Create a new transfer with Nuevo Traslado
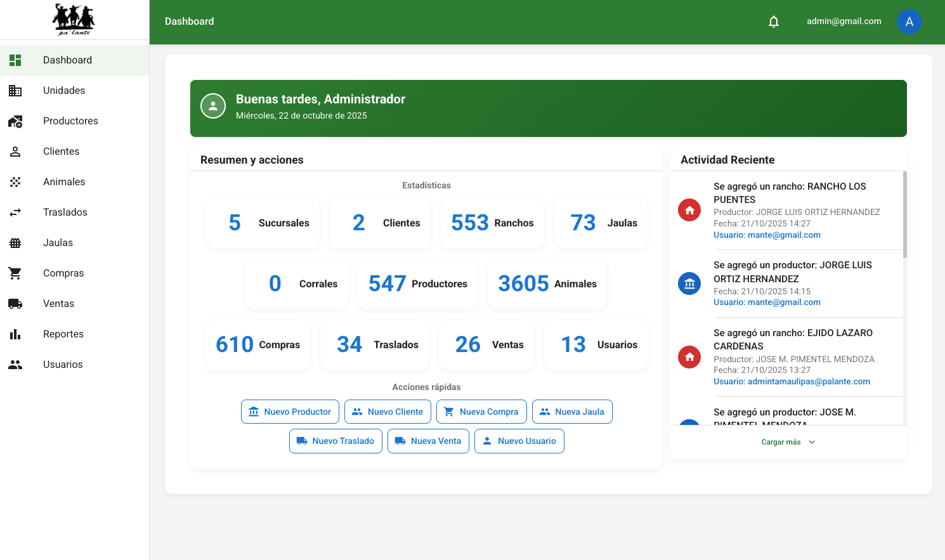 click(x=336, y=441)
